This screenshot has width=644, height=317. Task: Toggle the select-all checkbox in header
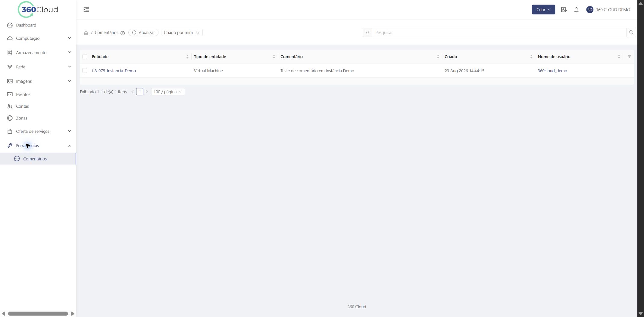tap(85, 57)
